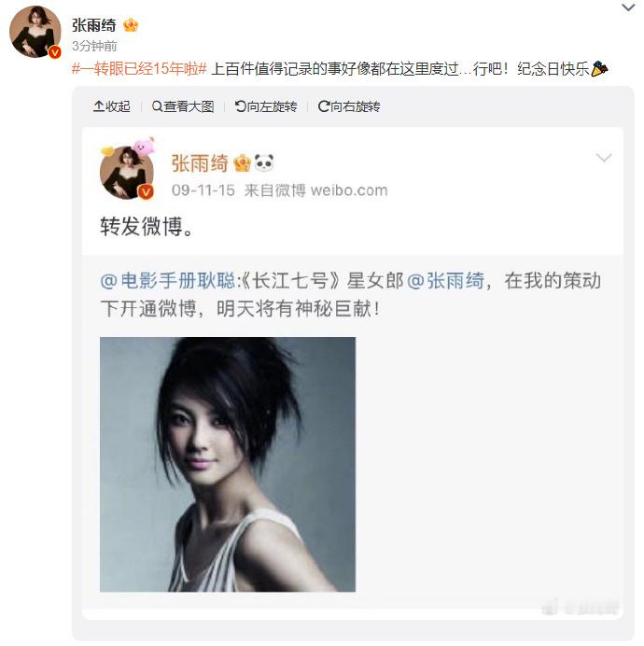Open the top-left profile avatar of 张雨绮
Viewport: 644px width, 646px height.
(x=35, y=32)
